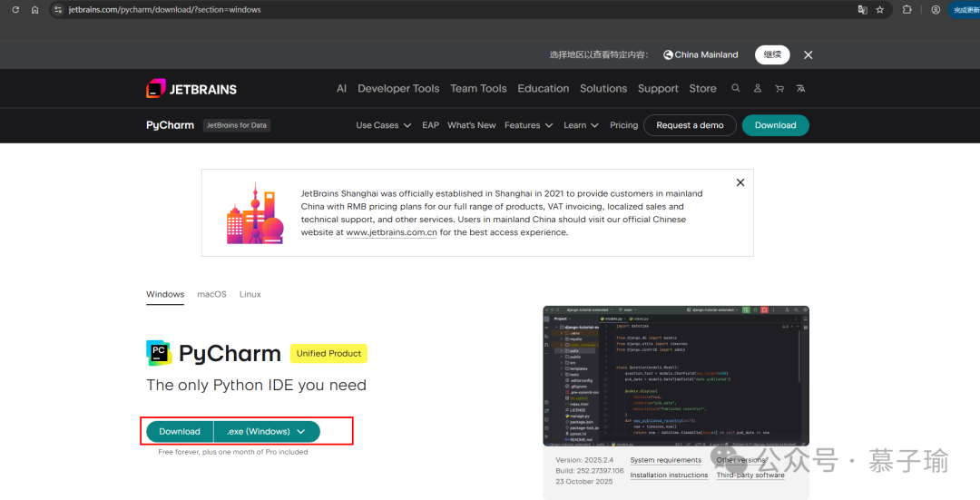980x500 pixels.
Task: Open the What's New link
Action: click(x=471, y=125)
